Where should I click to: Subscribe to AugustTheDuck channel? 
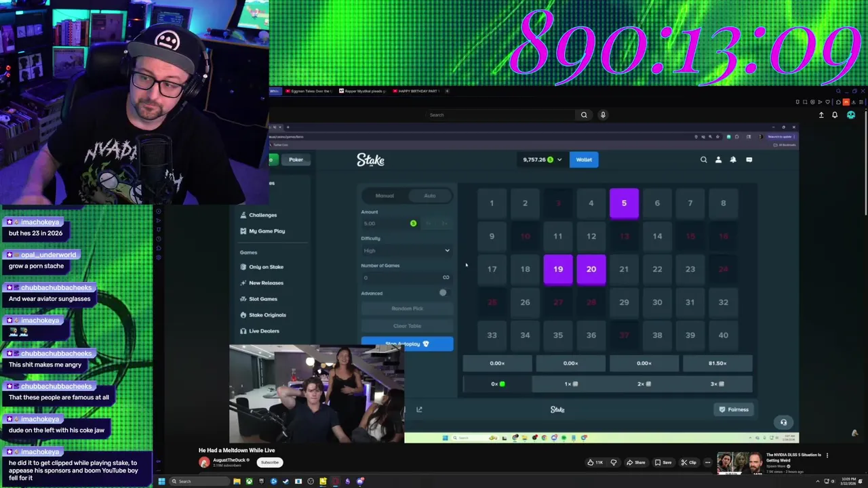coord(269,462)
